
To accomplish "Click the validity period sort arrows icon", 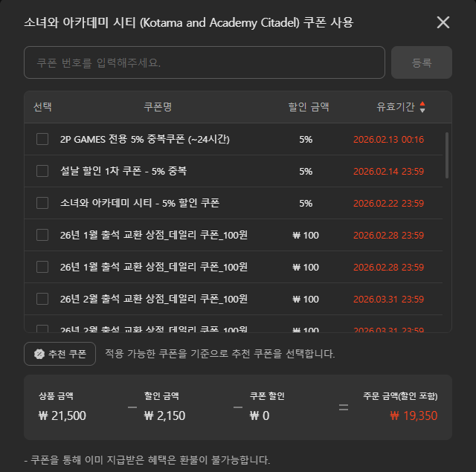I will [423, 107].
